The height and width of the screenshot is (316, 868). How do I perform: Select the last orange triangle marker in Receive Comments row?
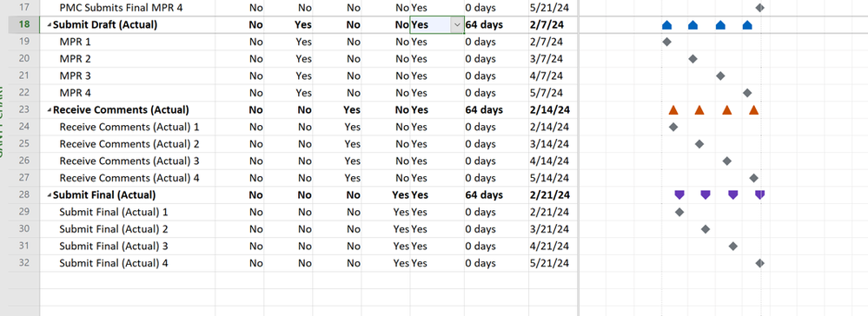point(753,109)
